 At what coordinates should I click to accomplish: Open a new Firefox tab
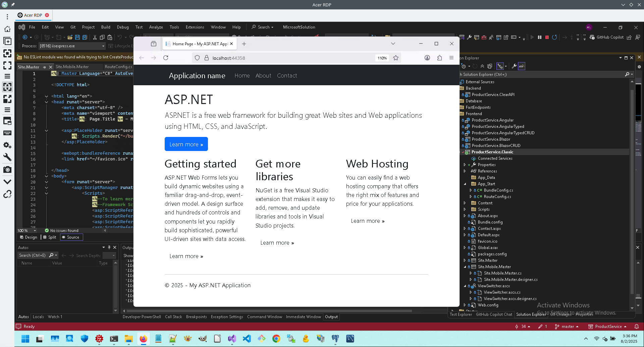coord(244,44)
